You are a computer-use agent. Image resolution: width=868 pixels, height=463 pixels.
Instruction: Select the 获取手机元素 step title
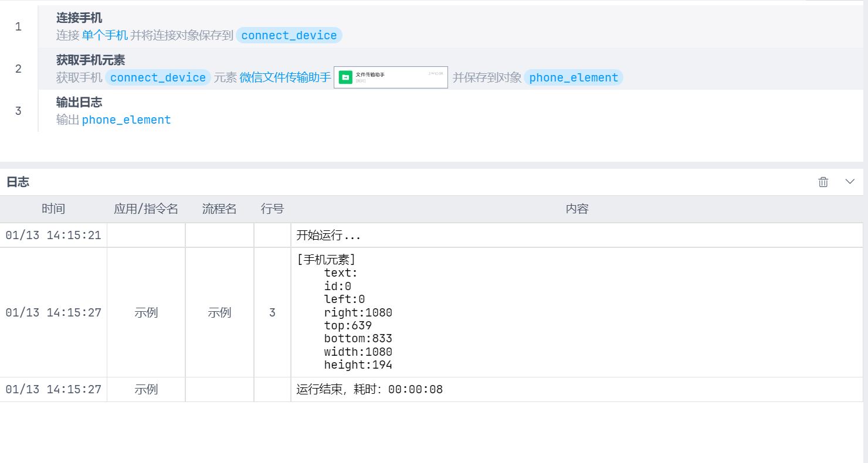90,60
